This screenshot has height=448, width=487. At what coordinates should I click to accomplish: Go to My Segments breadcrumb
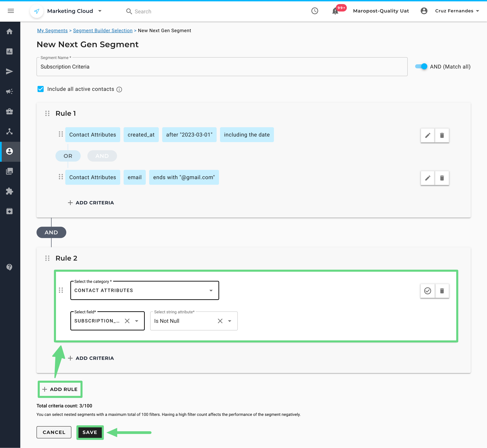point(52,31)
